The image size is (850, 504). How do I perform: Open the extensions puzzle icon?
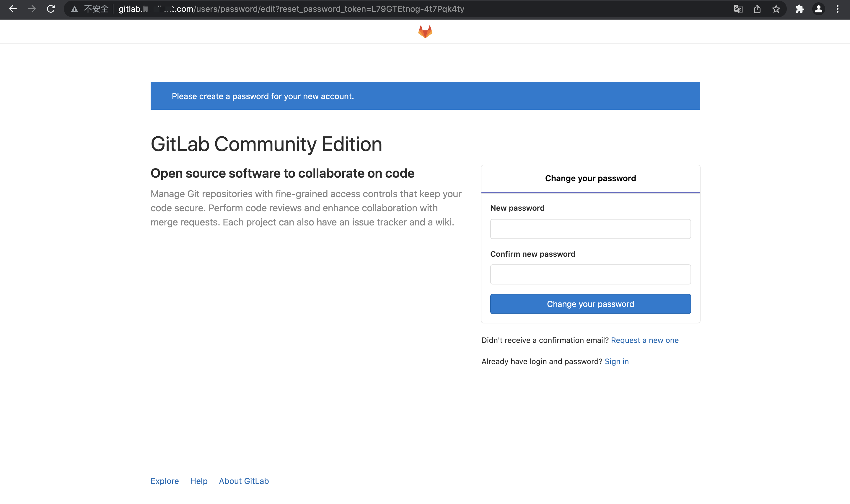799,9
